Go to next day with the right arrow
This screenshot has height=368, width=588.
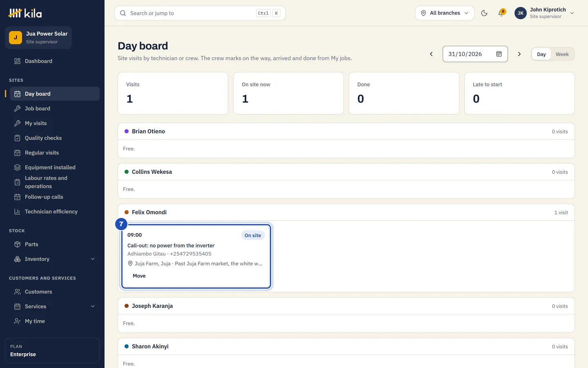click(519, 54)
